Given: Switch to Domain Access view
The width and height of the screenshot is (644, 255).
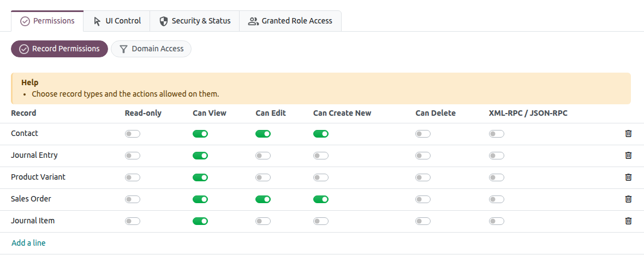Looking at the screenshot, I should (x=151, y=49).
